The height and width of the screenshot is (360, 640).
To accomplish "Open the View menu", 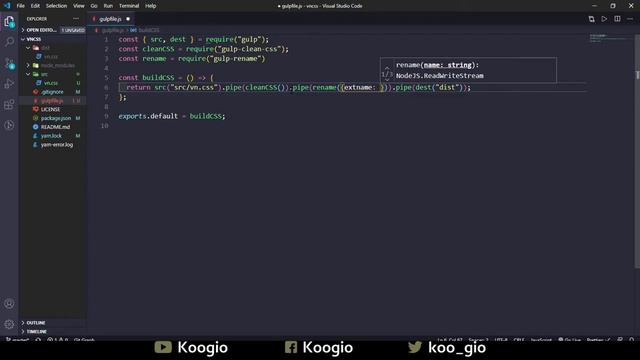I will coord(79,6).
